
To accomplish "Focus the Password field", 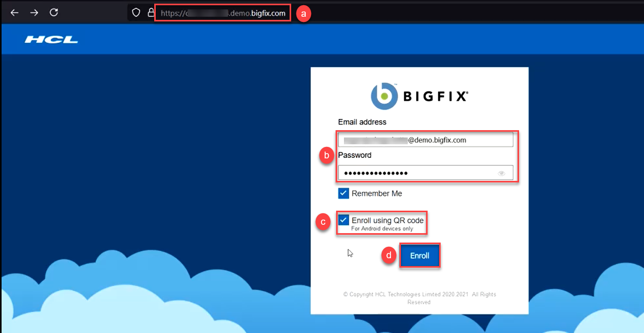I will pyautogui.click(x=425, y=173).
